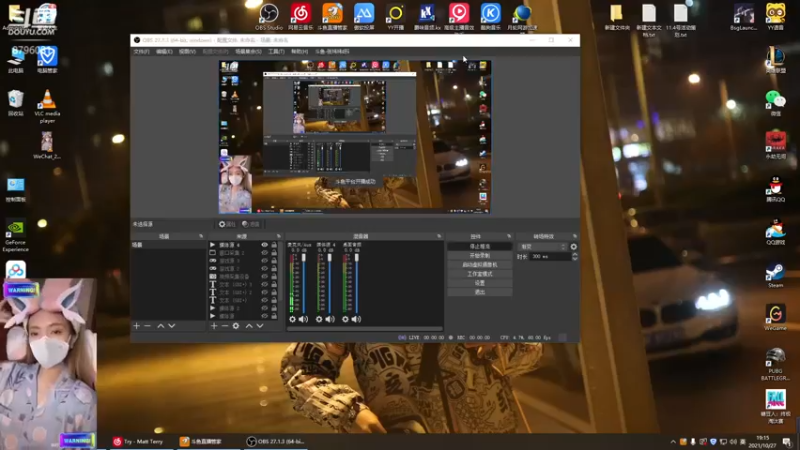
Task: Click 停止推流 button in controls panel
Action: tap(480, 246)
